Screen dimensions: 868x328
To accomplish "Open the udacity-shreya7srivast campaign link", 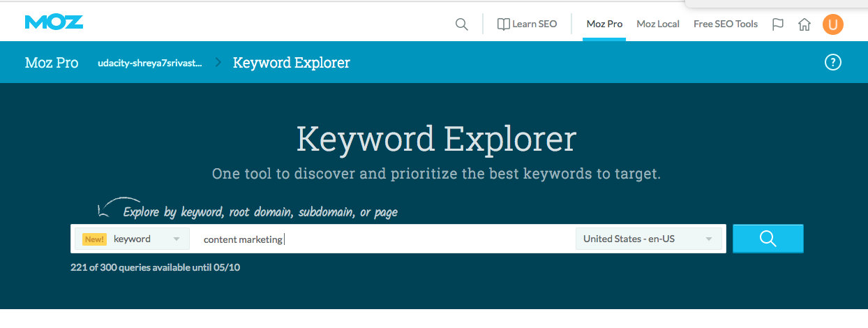I will point(150,63).
